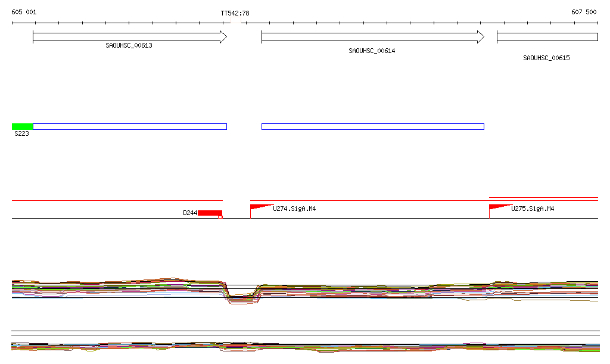
Task: Click the SAOUHSC_00613 gene arrow
Action: tap(129, 37)
